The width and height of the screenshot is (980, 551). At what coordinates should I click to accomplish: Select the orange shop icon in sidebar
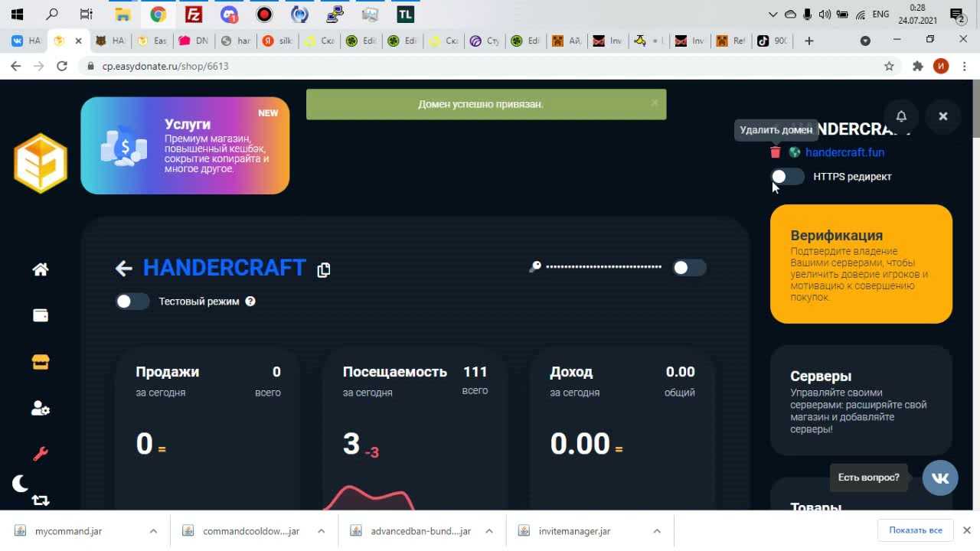pyautogui.click(x=41, y=363)
